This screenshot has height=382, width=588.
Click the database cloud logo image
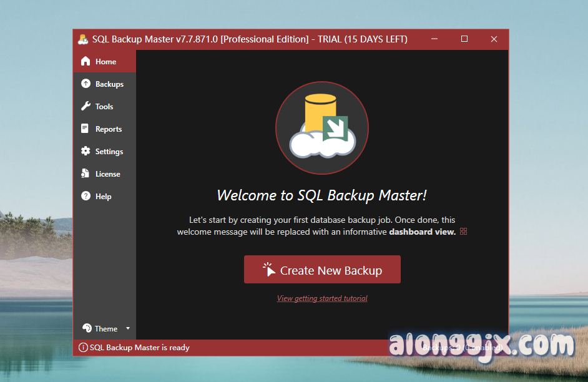pyautogui.click(x=322, y=128)
